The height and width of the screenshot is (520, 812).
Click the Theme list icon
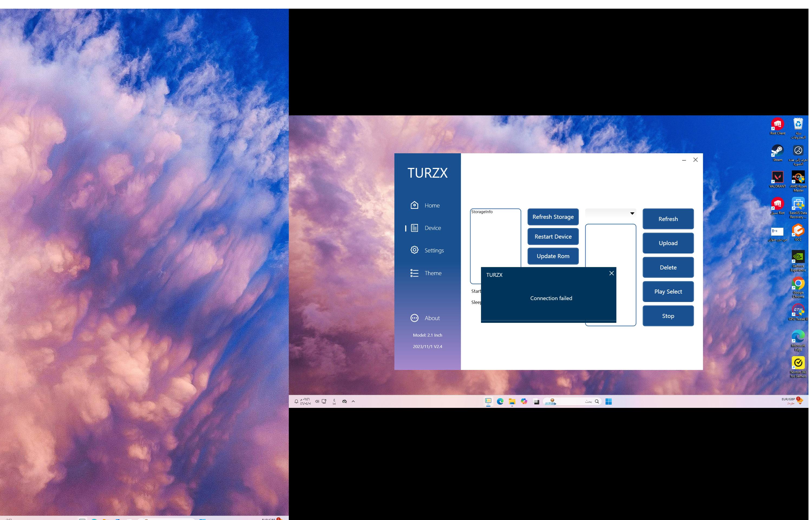[x=414, y=273]
